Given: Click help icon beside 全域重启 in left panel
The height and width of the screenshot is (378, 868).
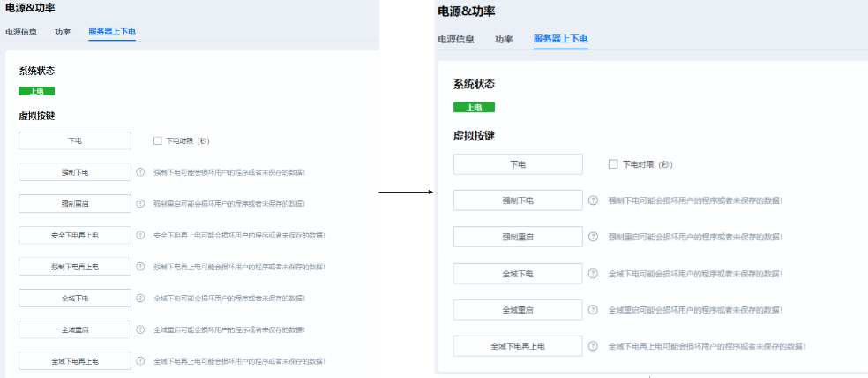Looking at the screenshot, I should click(140, 329).
